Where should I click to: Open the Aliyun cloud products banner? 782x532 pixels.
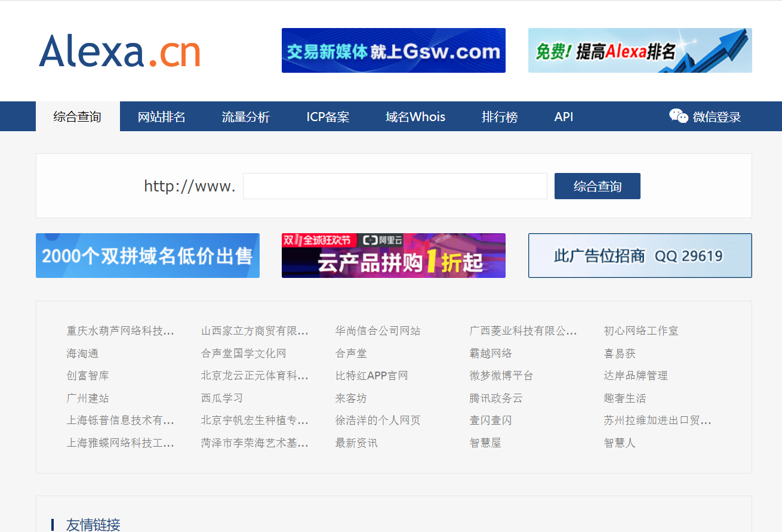393,256
